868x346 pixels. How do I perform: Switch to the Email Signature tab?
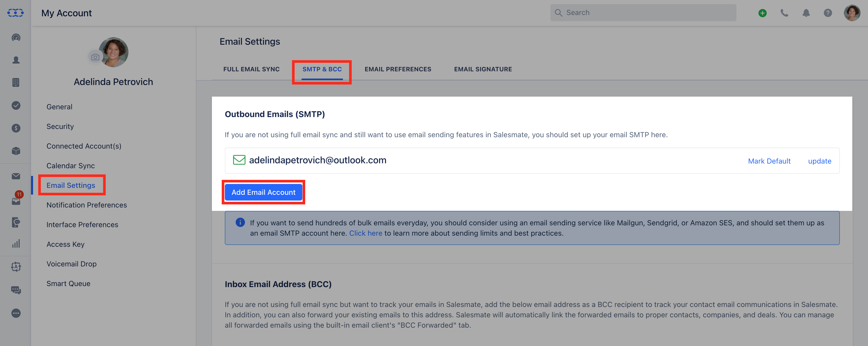(483, 69)
